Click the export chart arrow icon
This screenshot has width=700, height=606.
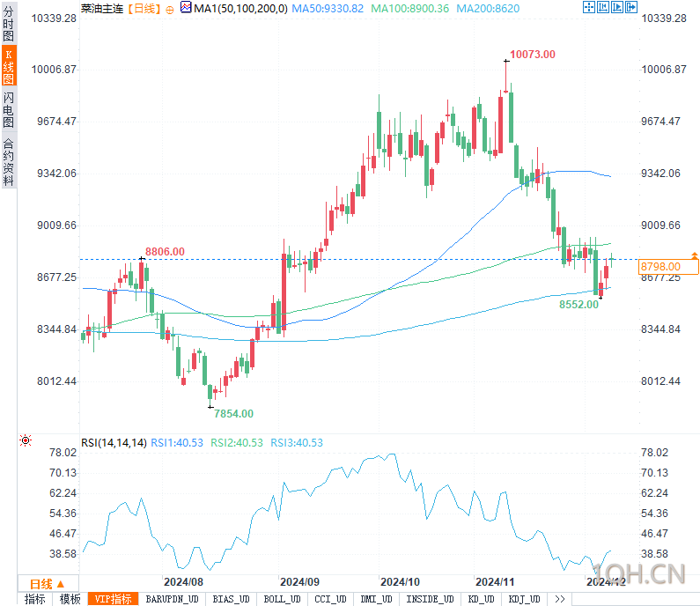point(631,7)
